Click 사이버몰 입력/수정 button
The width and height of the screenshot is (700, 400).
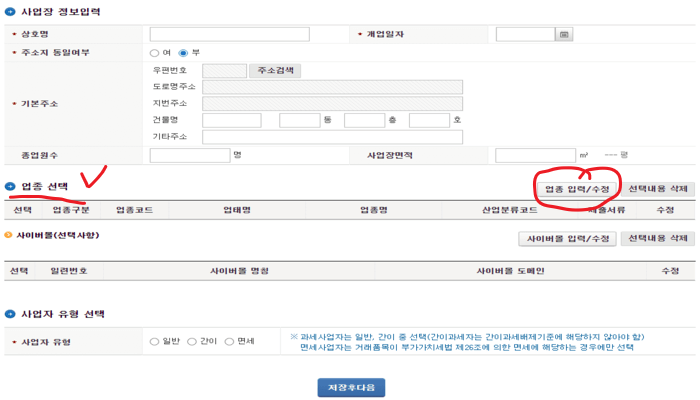point(567,239)
